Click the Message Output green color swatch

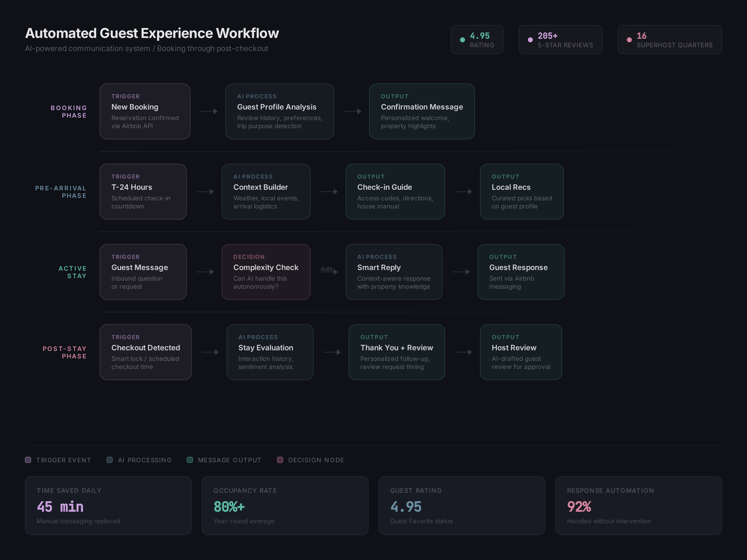[x=190, y=460]
